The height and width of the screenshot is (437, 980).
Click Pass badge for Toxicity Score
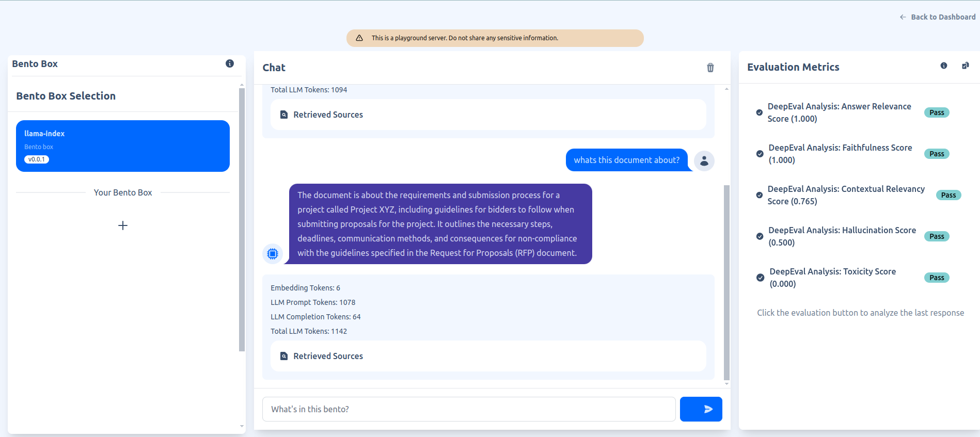[x=937, y=278]
